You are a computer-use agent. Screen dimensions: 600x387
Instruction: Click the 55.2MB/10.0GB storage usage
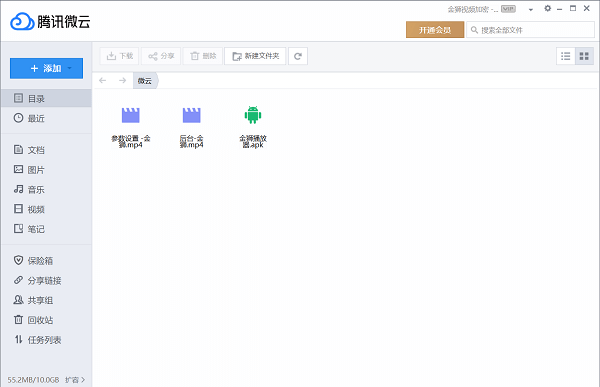coord(33,380)
